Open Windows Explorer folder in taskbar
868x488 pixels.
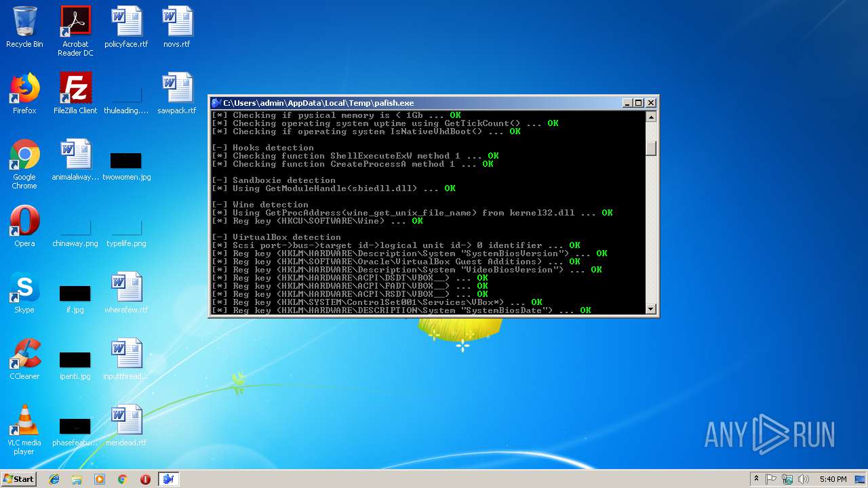click(x=77, y=479)
